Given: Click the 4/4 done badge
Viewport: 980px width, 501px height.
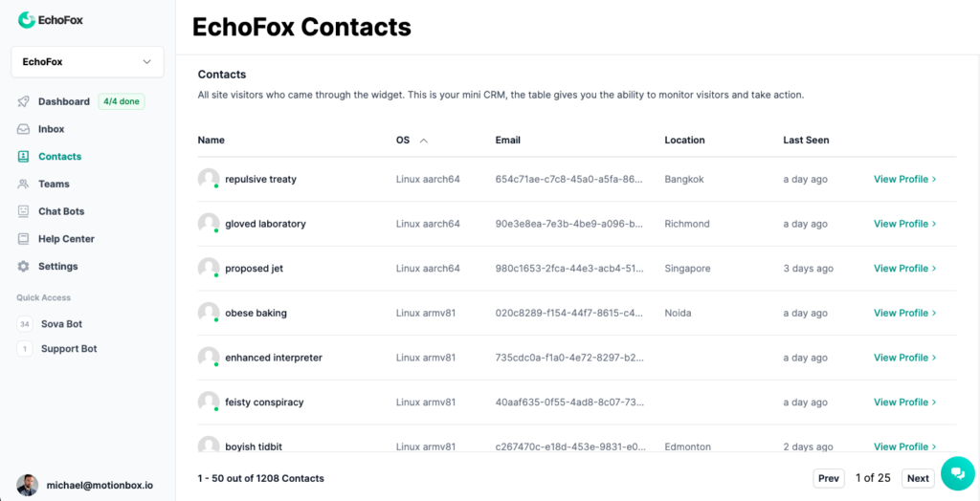Looking at the screenshot, I should [122, 101].
